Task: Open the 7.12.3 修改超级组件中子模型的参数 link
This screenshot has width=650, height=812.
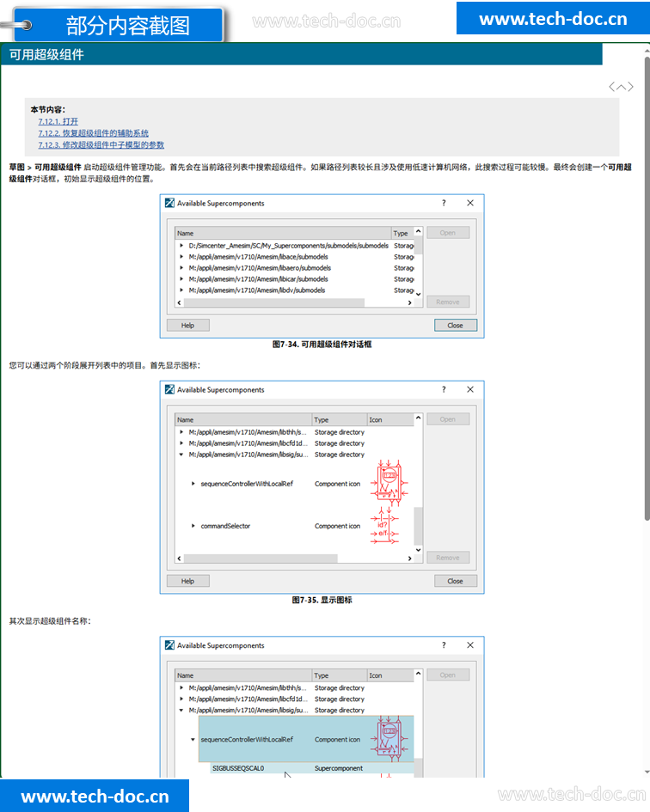Action: [101, 145]
